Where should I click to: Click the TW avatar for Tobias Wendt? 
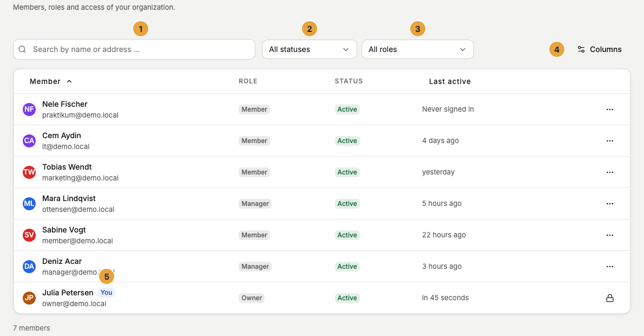(x=29, y=172)
